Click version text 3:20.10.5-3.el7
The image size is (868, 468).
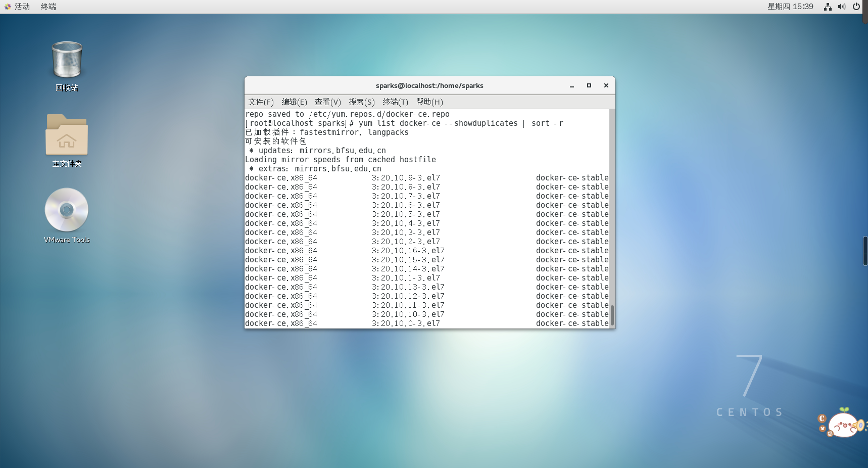tap(406, 214)
